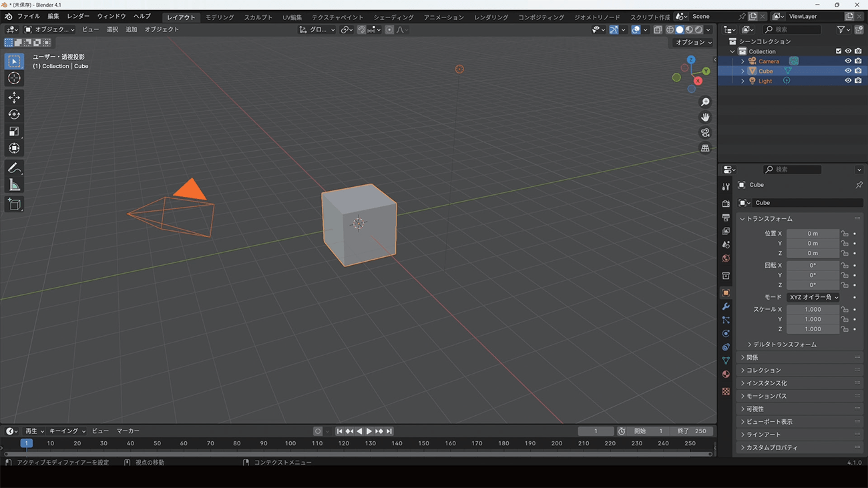Expand the Camera tree row
This screenshot has height=488, width=868.
[x=742, y=61]
